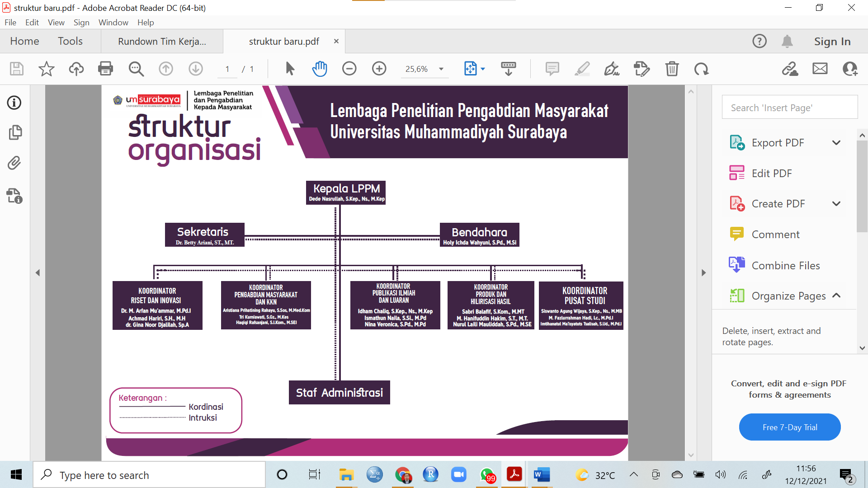Open the notifications bell
868x488 pixels.
click(x=787, y=41)
